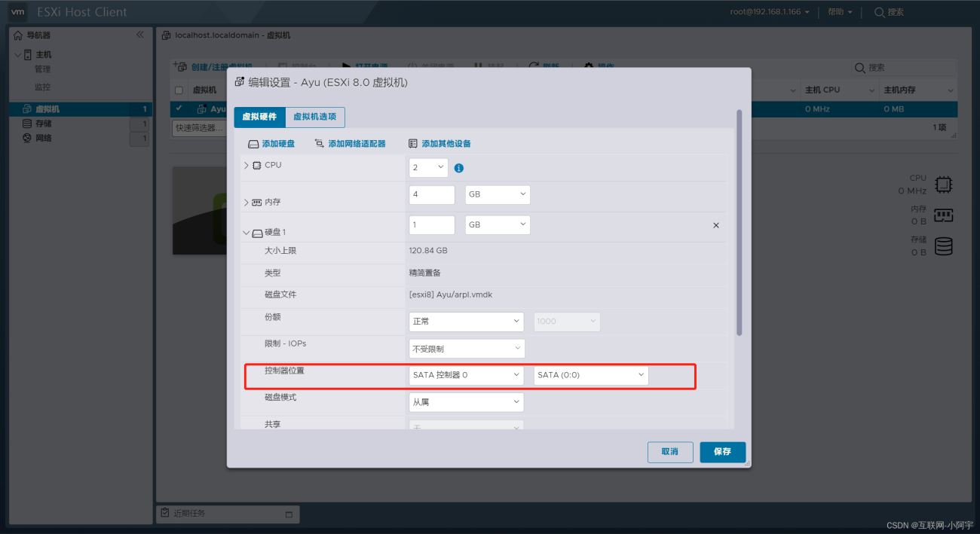Image resolution: width=980 pixels, height=534 pixels.
Task: Click the blue CPU info icon
Action: [459, 168]
